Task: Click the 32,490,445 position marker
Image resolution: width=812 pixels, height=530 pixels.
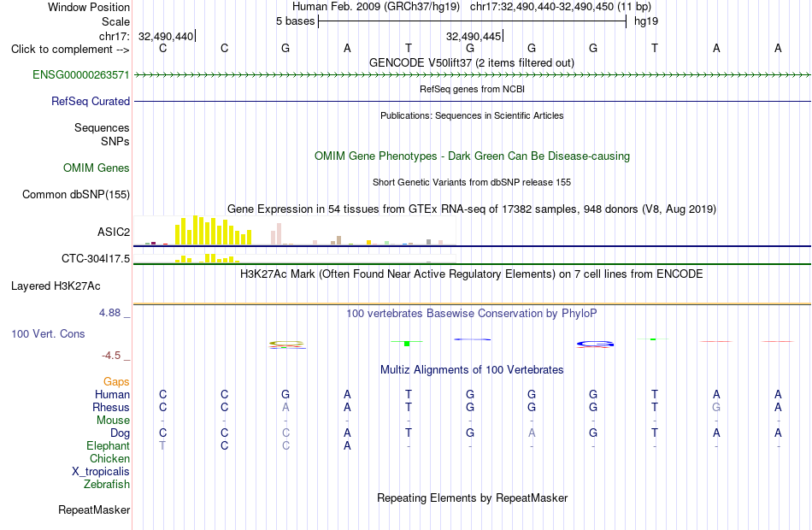Action: (x=474, y=36)
